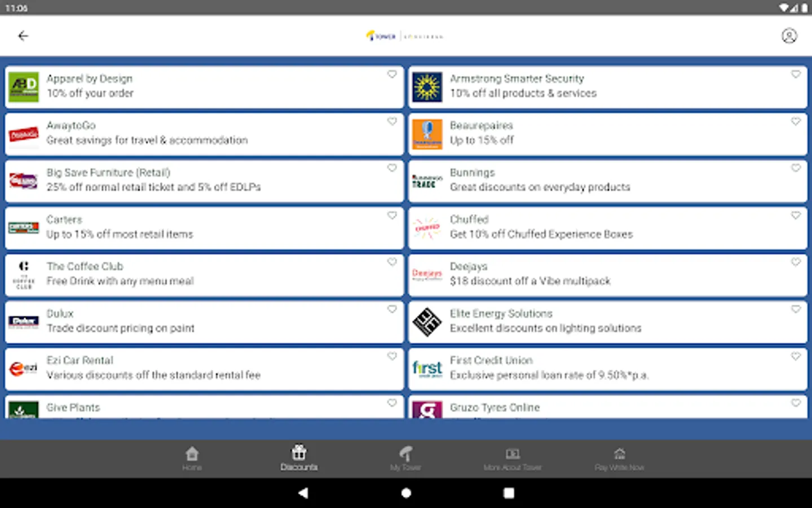Click the Big Save Furniture logo

pos(24,181)
